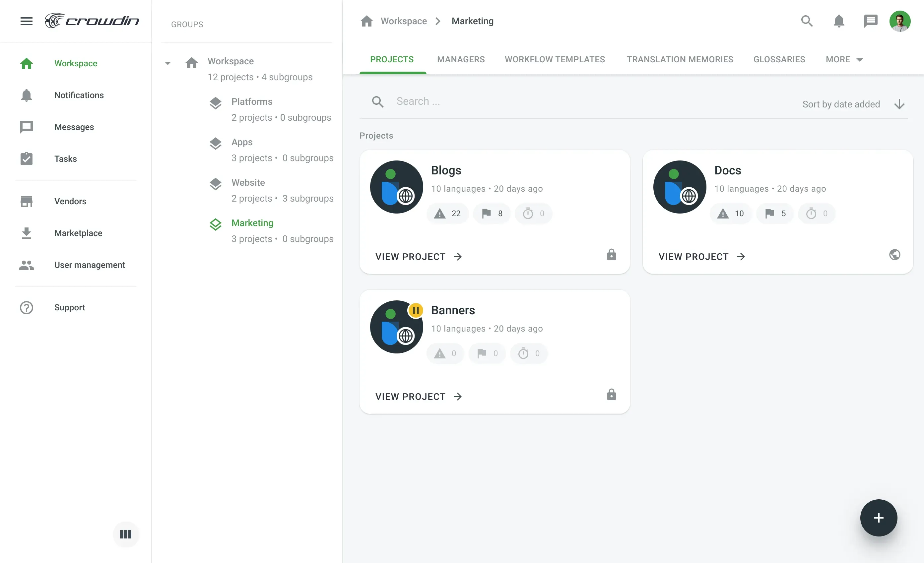
Task: Click View Project on Blogs card
Action: [419, 257]
